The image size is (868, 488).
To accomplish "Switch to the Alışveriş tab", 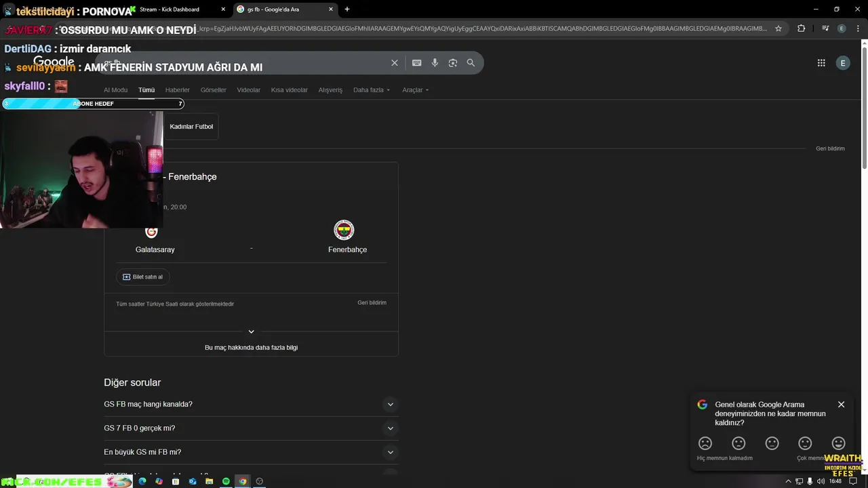I will (330, 90).
